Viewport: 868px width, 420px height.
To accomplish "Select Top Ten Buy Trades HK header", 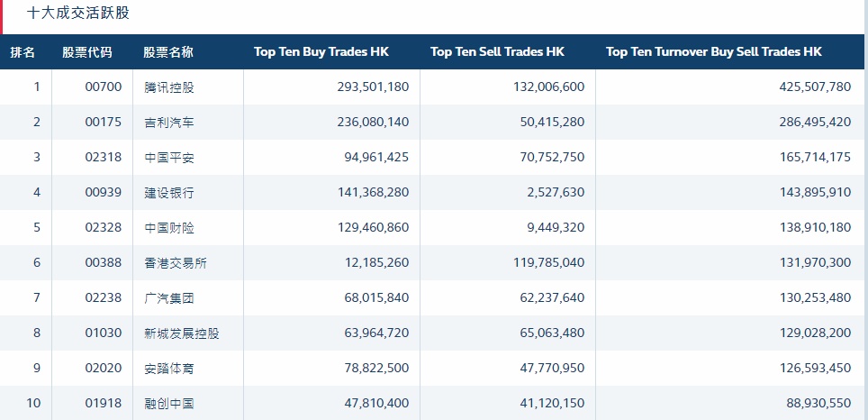I will click(x=321, y=52).
